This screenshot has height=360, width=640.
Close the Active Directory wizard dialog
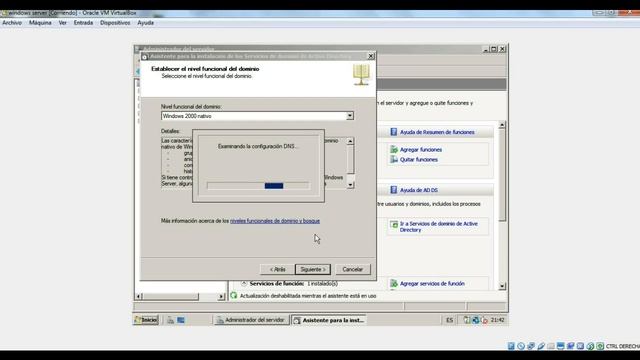(x=371, y=56)
